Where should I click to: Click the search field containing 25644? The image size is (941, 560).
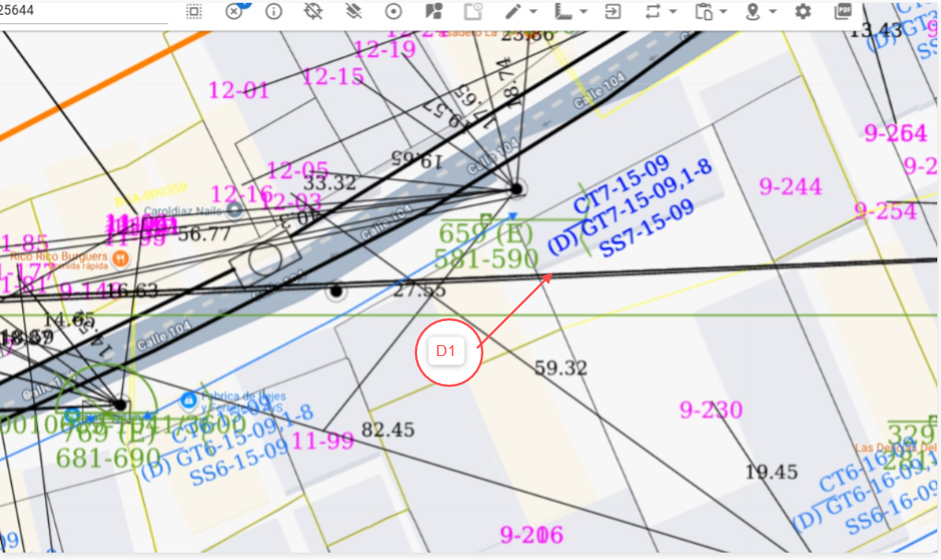pyautogui.click(x=83, y=11)
